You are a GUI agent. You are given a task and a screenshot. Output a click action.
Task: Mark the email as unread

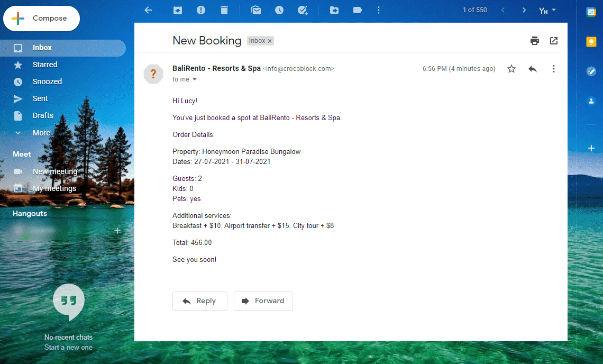pyautogui.click(x=256, y=11)
